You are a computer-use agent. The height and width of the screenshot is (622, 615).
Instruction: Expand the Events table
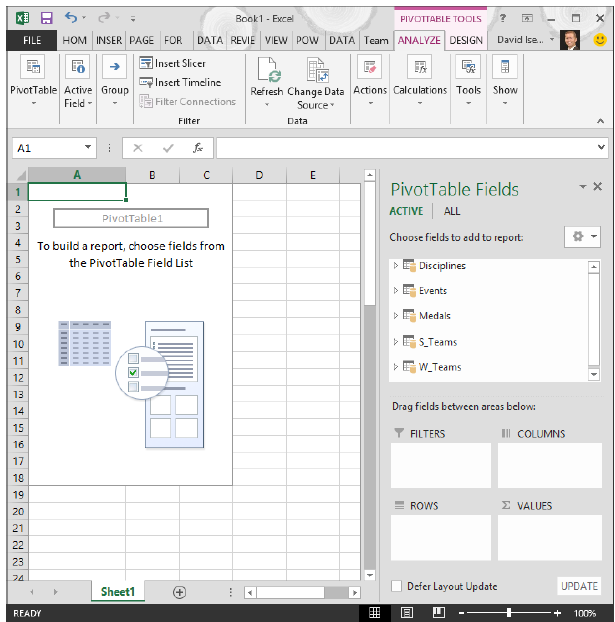click(x=396, y=290)
